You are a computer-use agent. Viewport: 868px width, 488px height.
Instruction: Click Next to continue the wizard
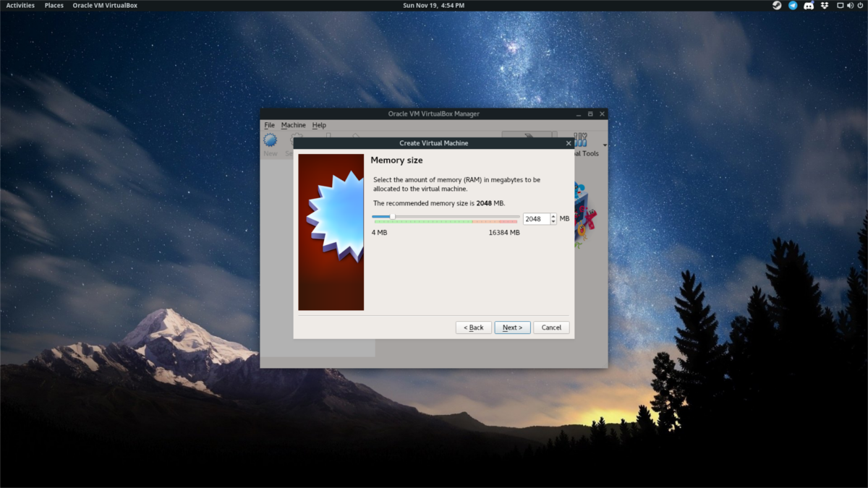(x=513, y=328)
